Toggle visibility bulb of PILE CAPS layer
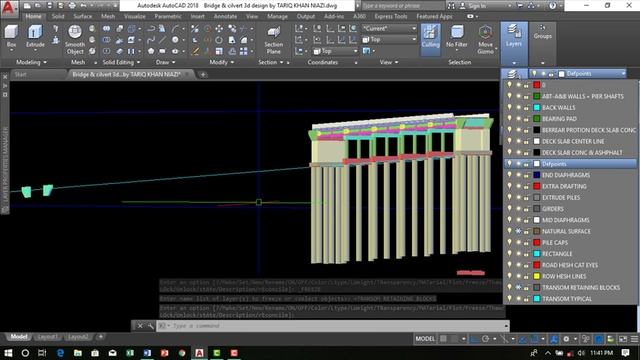The image size is (640, 360). tap(509, 242)
